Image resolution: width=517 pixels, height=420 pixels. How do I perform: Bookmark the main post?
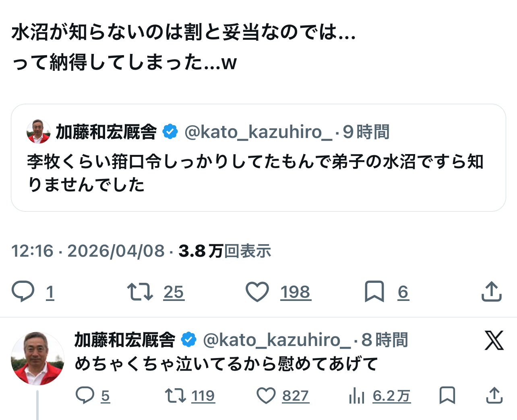374,292
